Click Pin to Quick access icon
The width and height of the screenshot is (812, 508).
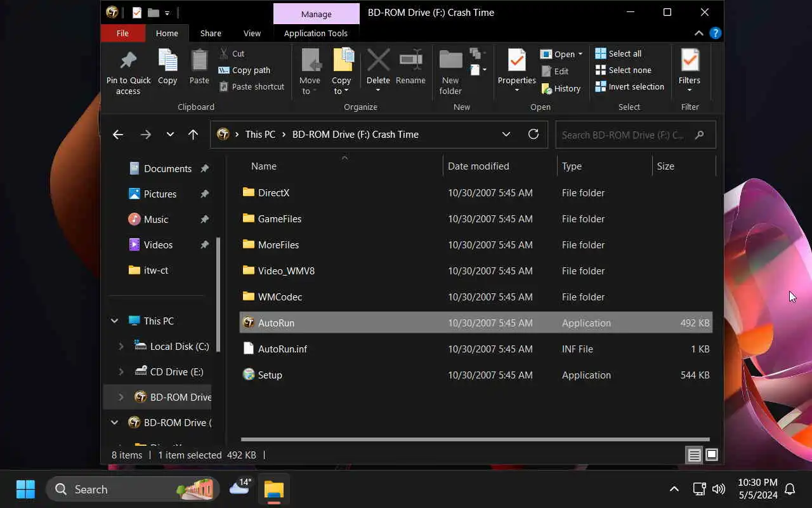tap(128, 60)
